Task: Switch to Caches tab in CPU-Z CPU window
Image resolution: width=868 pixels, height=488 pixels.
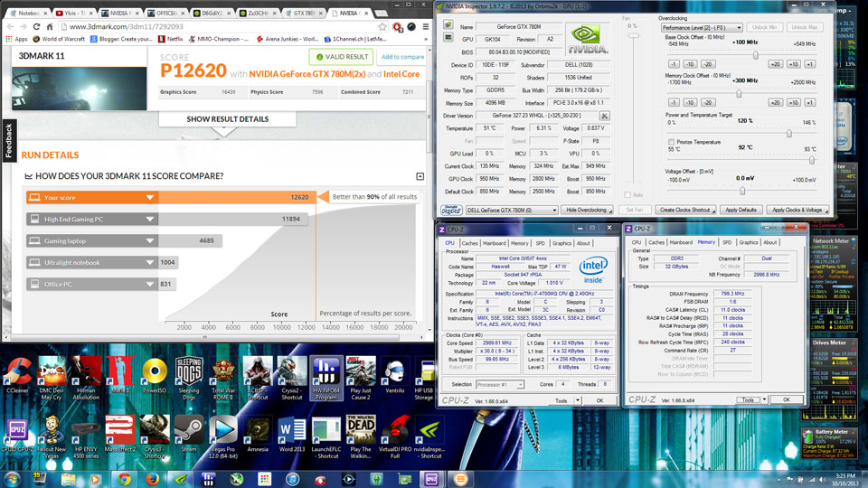Action: (469, 243)
